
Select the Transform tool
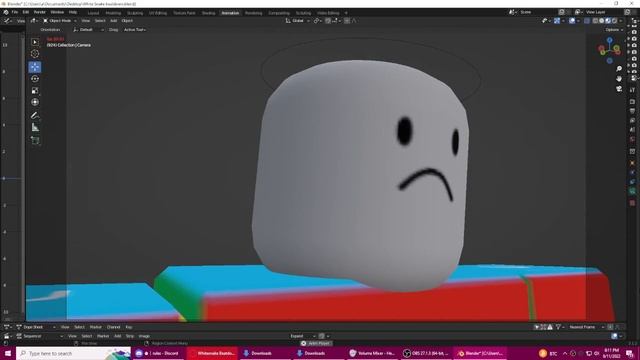point(35,102)
